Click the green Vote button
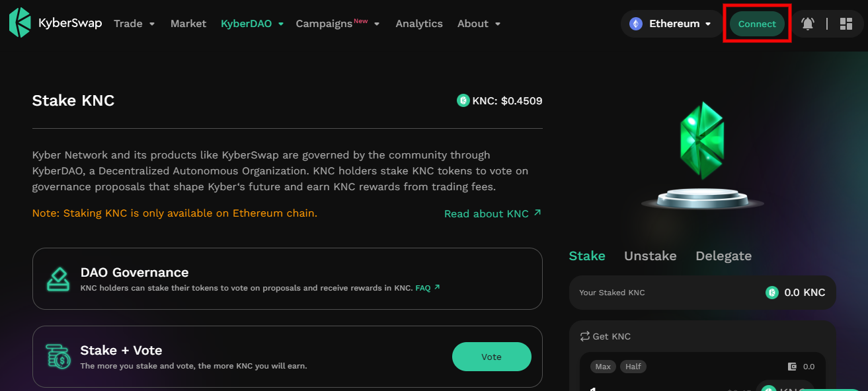 tap(491, 357)
